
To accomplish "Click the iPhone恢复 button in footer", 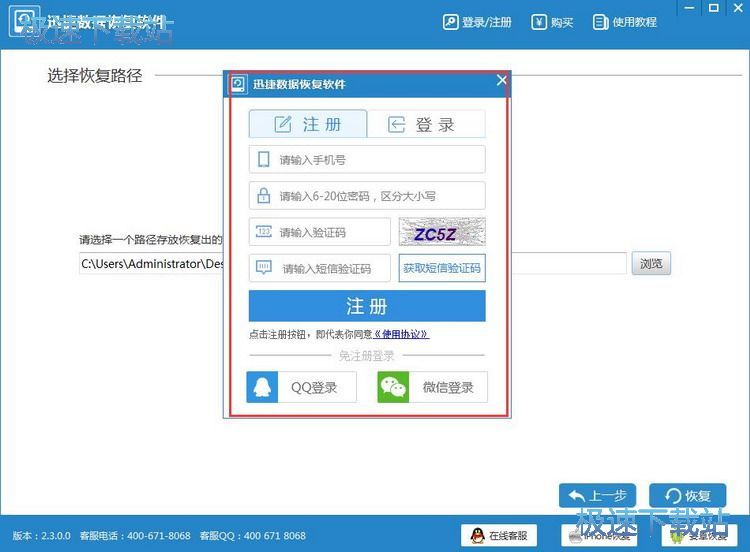I will tap(599, 535).
